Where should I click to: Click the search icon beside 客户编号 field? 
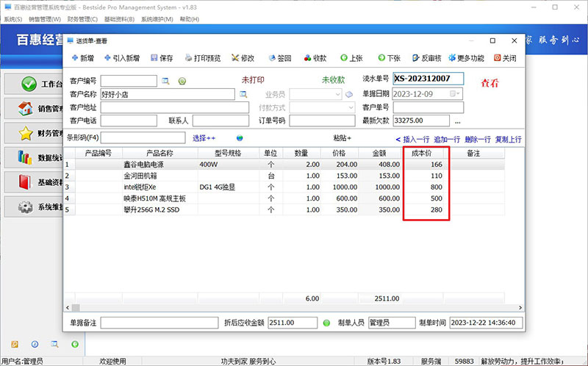pos(165,81)
